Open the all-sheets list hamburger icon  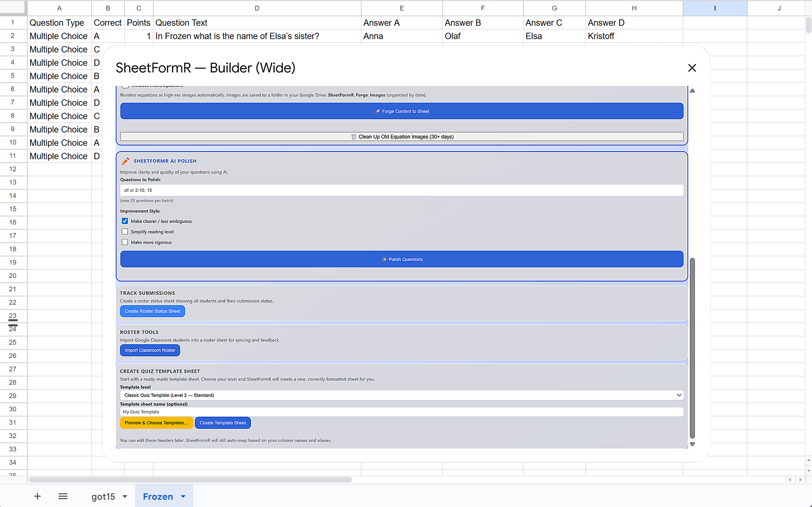point(62,496)
